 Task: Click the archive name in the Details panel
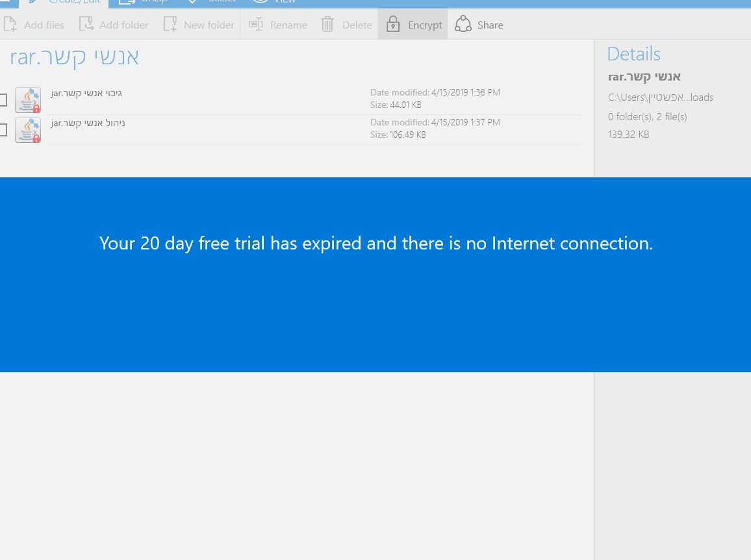point(644,77)
